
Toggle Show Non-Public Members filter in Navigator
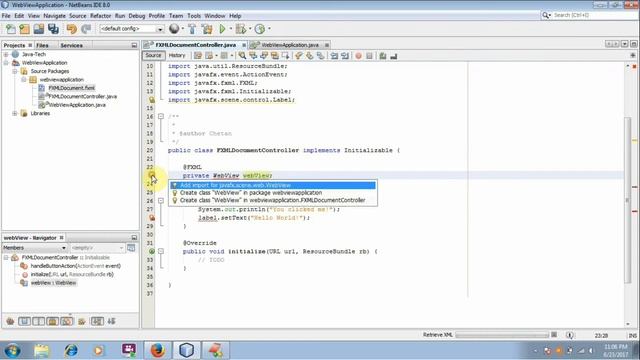click(53, 322)
